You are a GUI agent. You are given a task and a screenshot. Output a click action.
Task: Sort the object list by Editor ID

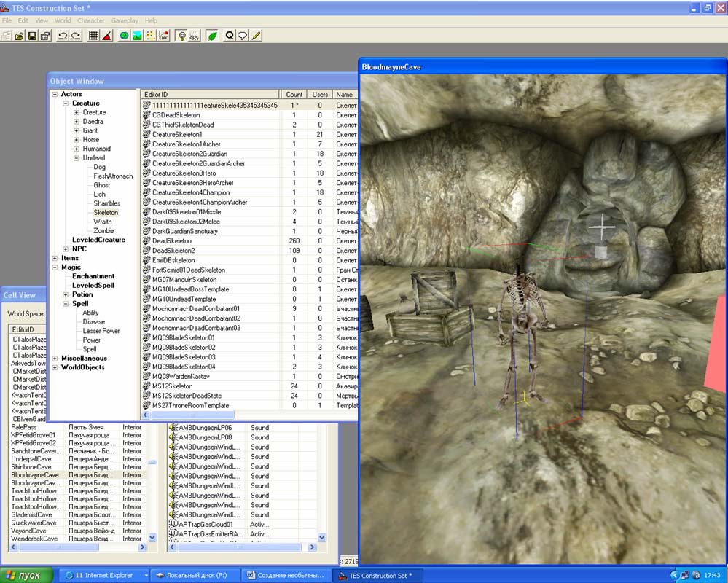click(x=211, y=94)
